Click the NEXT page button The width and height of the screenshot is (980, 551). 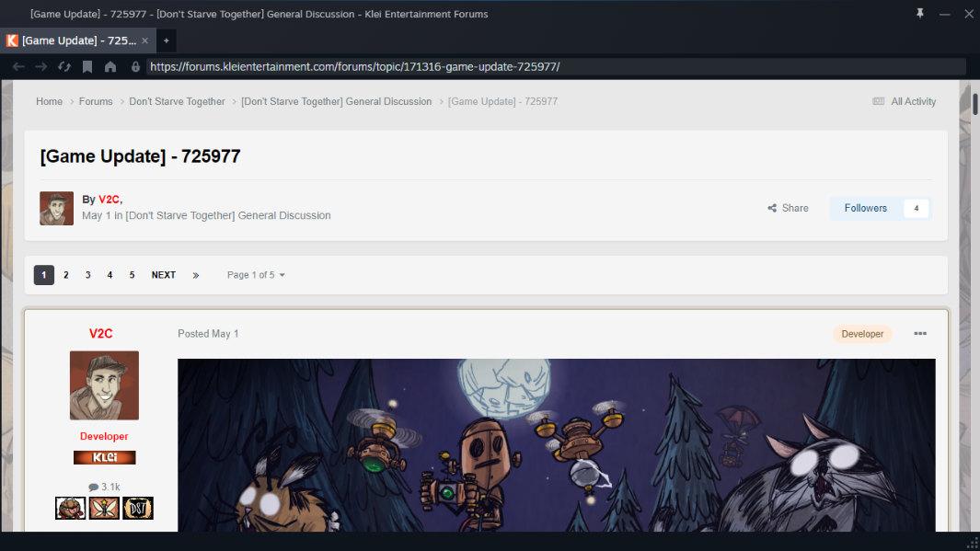(164, 275)
